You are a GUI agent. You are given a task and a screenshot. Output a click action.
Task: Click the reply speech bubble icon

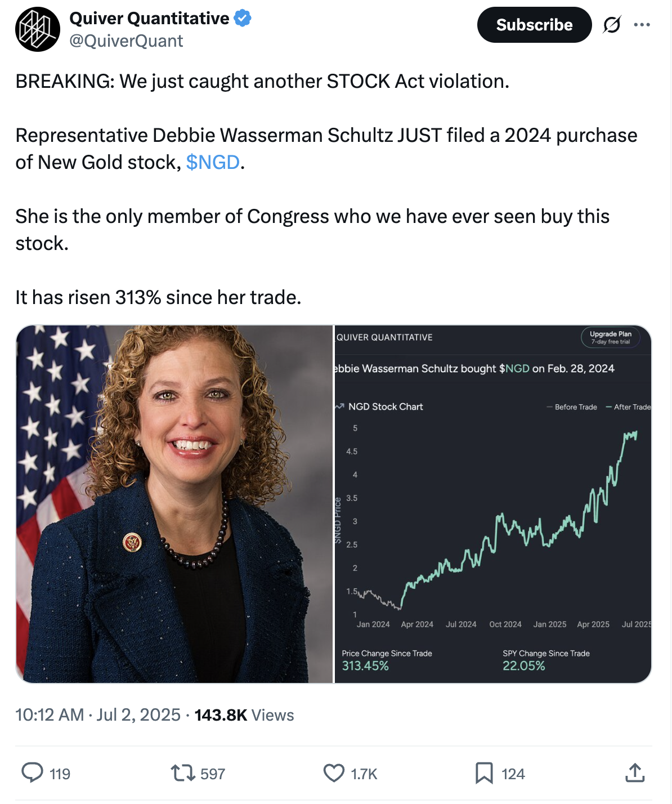click(x=32, y=773)
